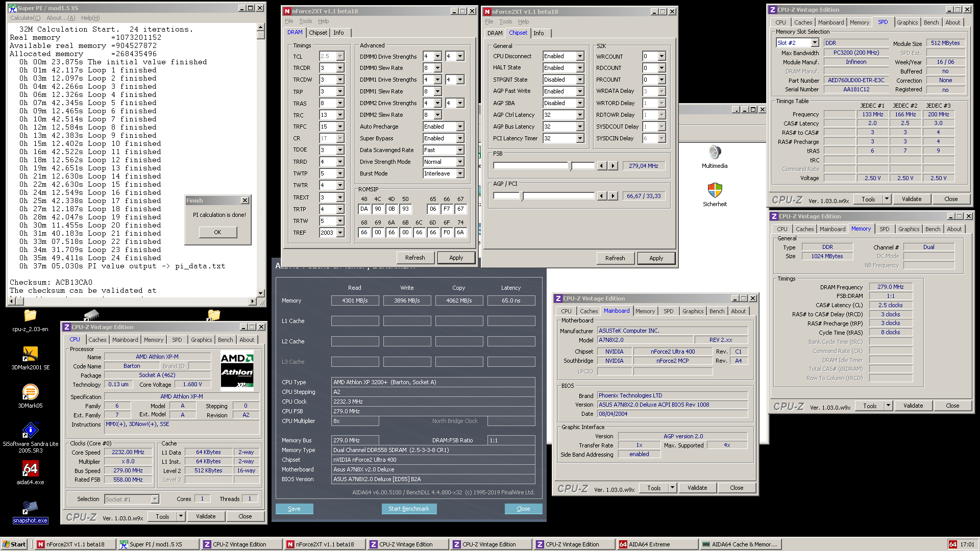Viewport: 980px width, 551px height.
Task: Click Apply in DRAM nForce2XT window
Action: (456, 258)
